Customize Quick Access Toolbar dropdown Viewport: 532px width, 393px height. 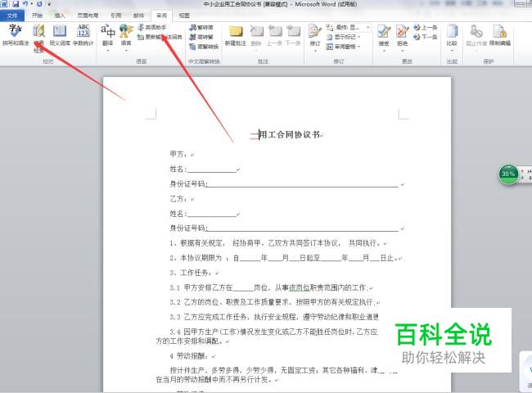coord(49,4)
